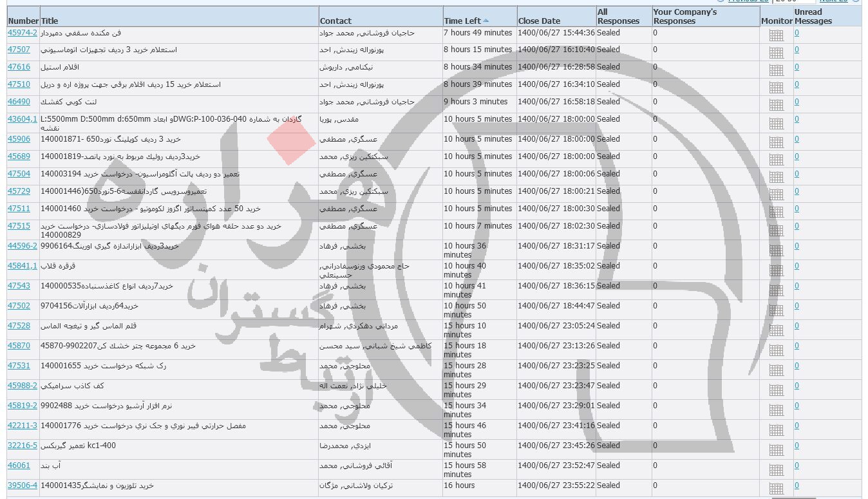Click the monitor icon for negotiation 42211-3

[776, 429]
